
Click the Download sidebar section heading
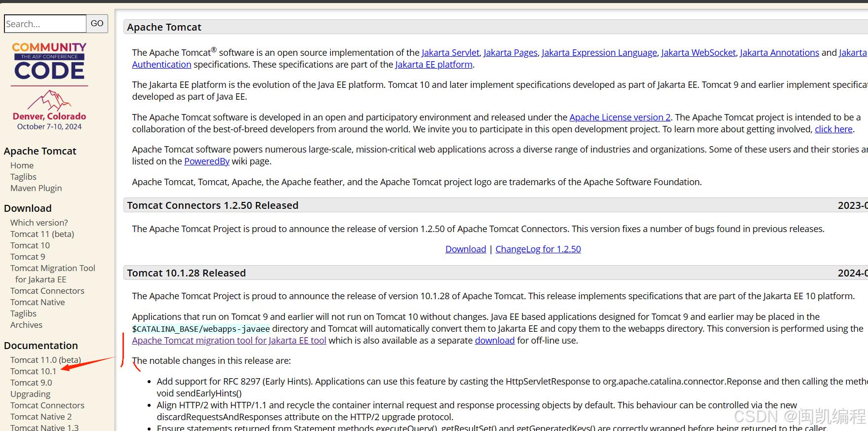coord(28,208)
